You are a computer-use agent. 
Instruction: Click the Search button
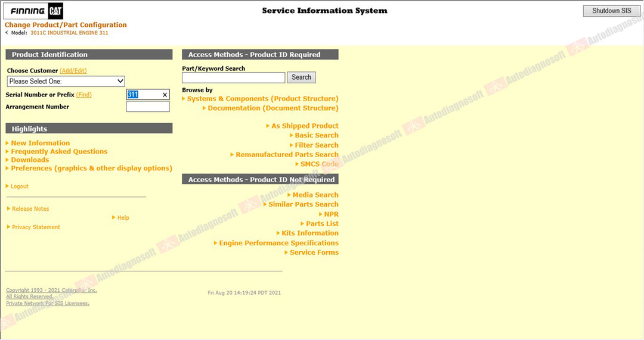pyautogui.click(x=302, y=77)
